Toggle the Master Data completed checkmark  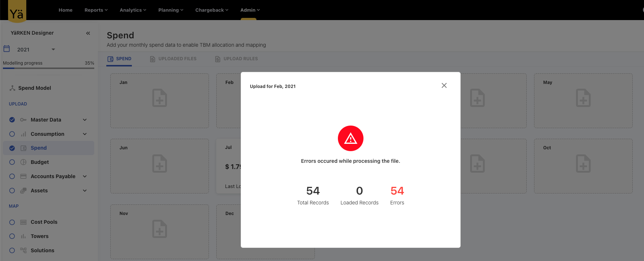point(12,120)
